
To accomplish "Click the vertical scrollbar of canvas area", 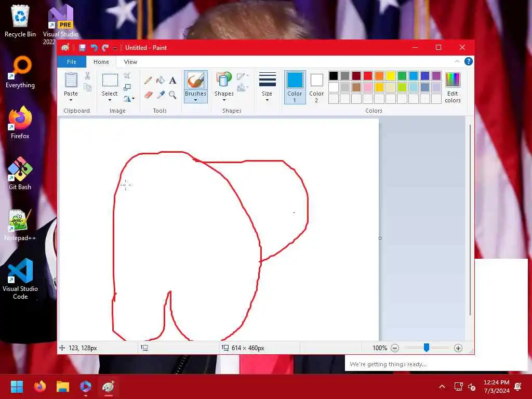I will [x=470, y=220].
